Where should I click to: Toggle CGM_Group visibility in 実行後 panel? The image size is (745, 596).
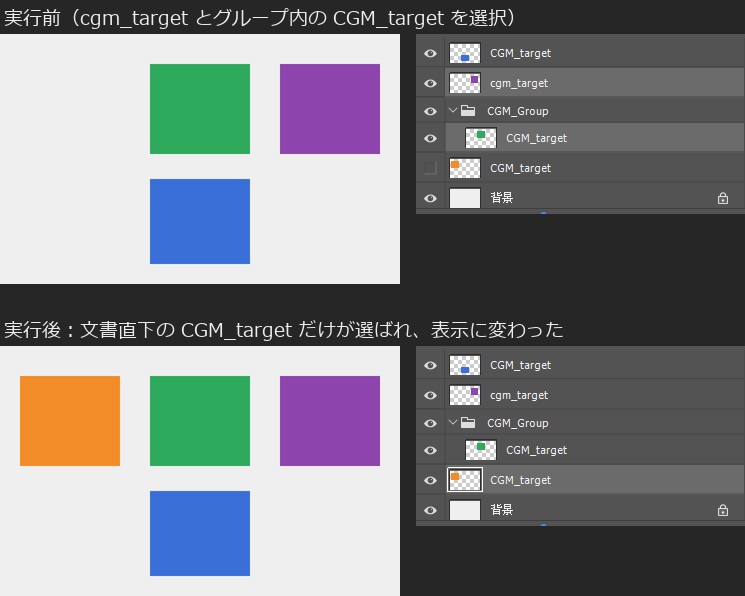tap(430, 423)
